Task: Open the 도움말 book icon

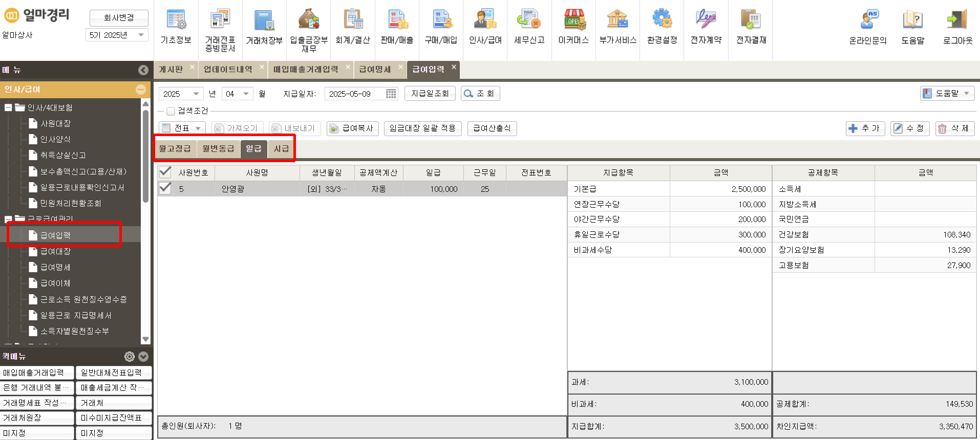Action: [x=913, y=27]
